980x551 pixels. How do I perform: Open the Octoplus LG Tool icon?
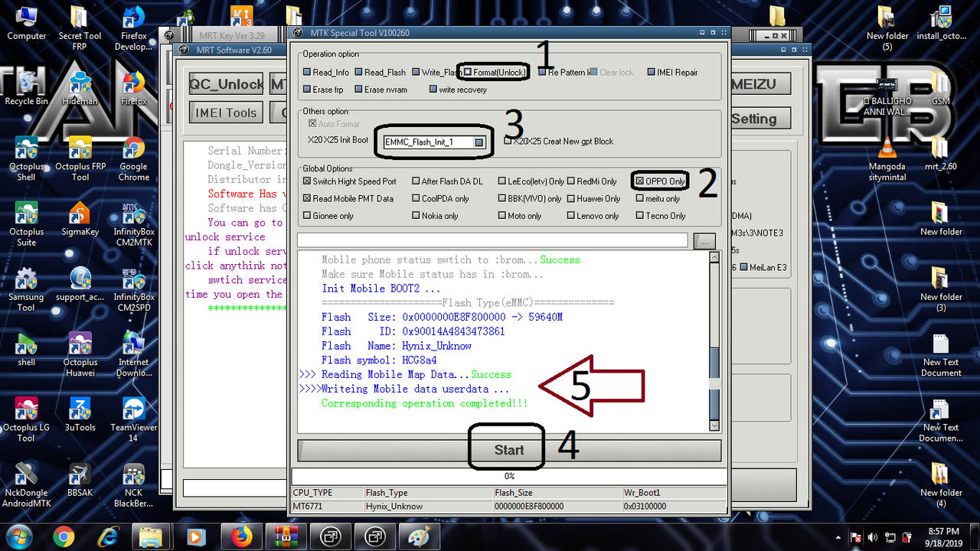(x=27, y=419)
